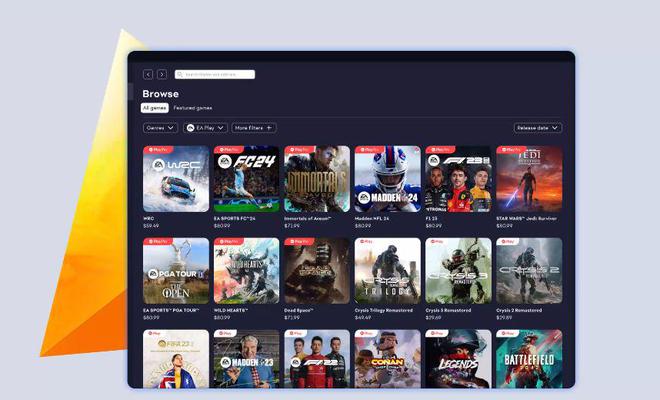The width and height of the screenshot is (660, 400).
Task: Open the Crysis 3 Remastered cover art
Action: 458,271
